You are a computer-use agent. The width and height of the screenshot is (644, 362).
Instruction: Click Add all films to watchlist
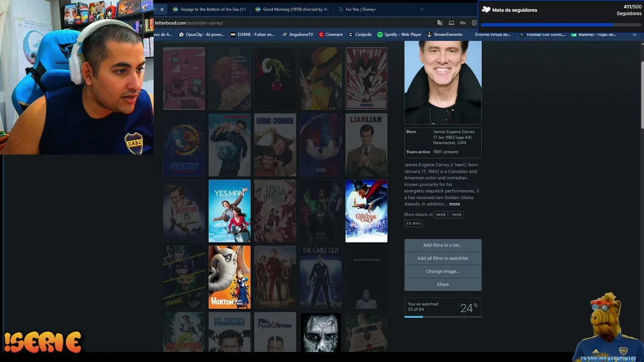443,258
